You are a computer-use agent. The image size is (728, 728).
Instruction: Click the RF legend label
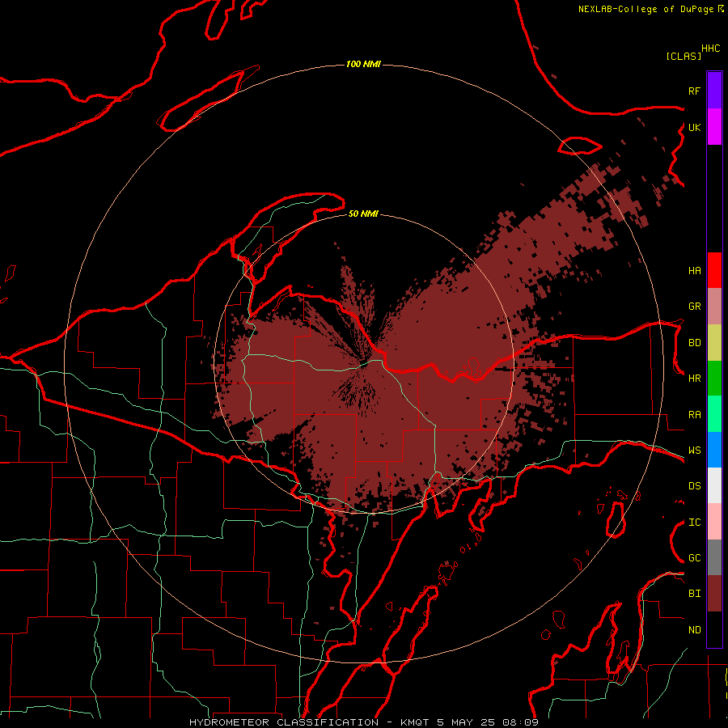click(x=695, y=91)
